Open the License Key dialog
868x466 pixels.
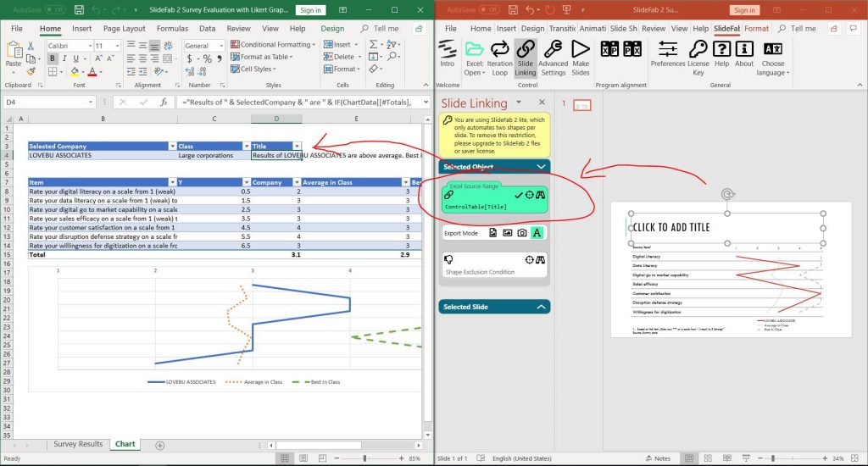click(698, 58)
